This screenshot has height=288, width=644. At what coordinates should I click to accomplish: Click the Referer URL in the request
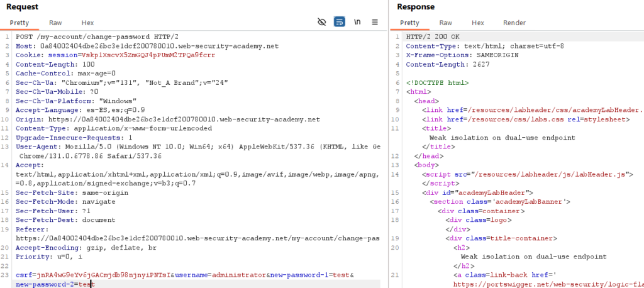pos(197,238)
